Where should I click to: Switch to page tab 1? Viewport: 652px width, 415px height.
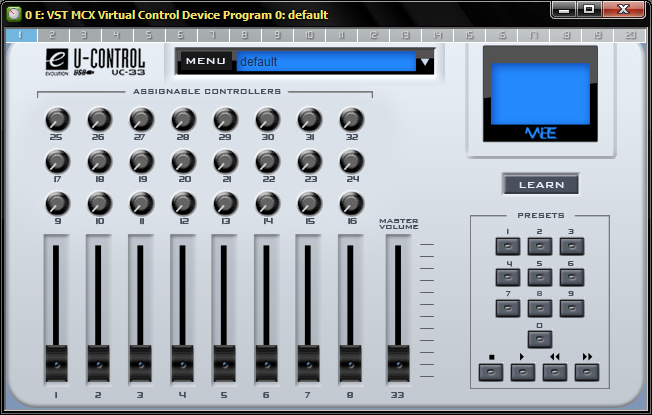pos(21,35)
